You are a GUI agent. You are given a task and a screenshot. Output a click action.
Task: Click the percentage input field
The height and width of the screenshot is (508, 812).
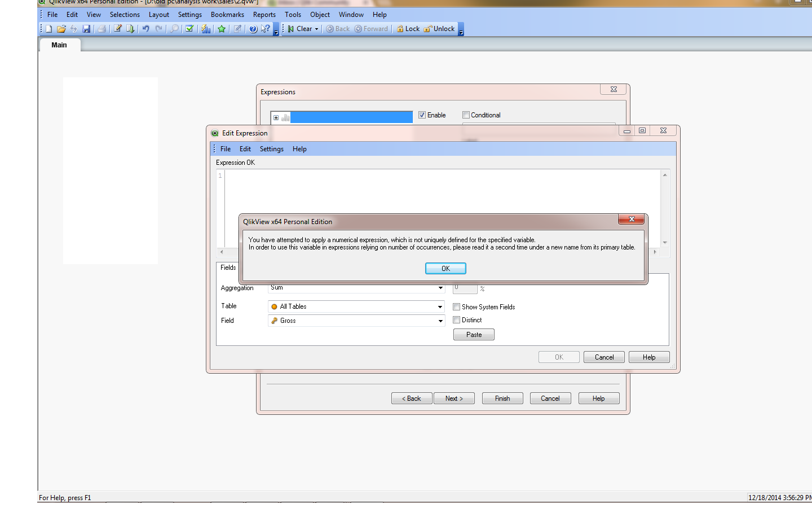point(465,288)
